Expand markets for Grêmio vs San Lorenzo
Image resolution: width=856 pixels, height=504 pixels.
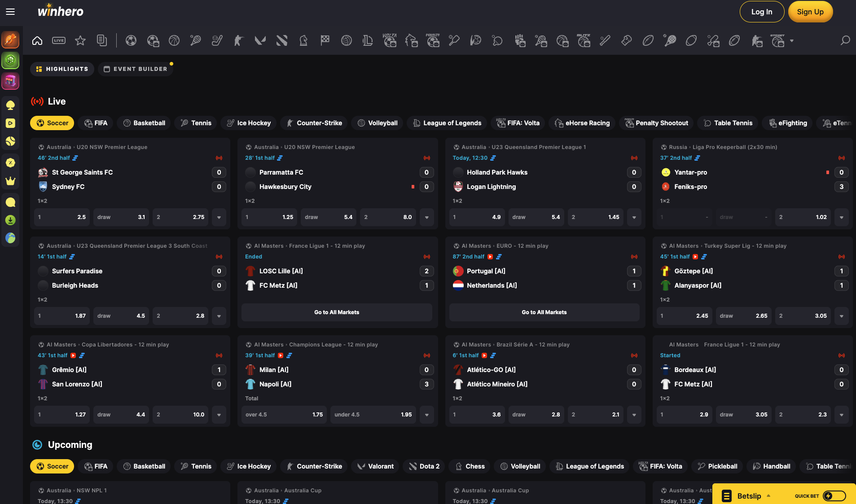pyautogui.click(x=219, y=415)
